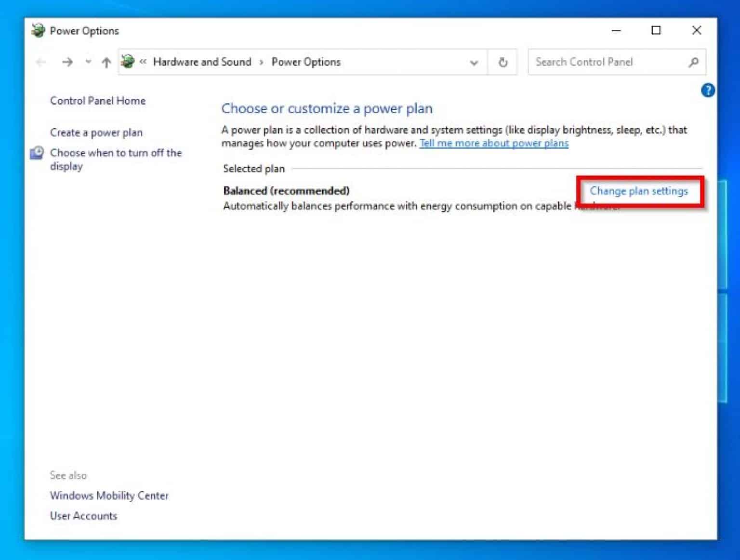
Task: Click Create a power plan
Action: [96, 132]
